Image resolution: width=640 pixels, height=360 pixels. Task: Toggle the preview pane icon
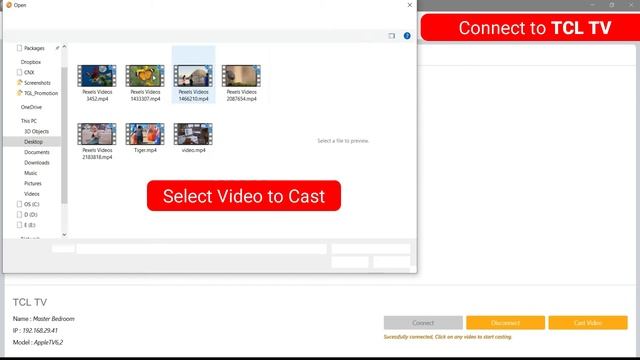pos(392,36)
